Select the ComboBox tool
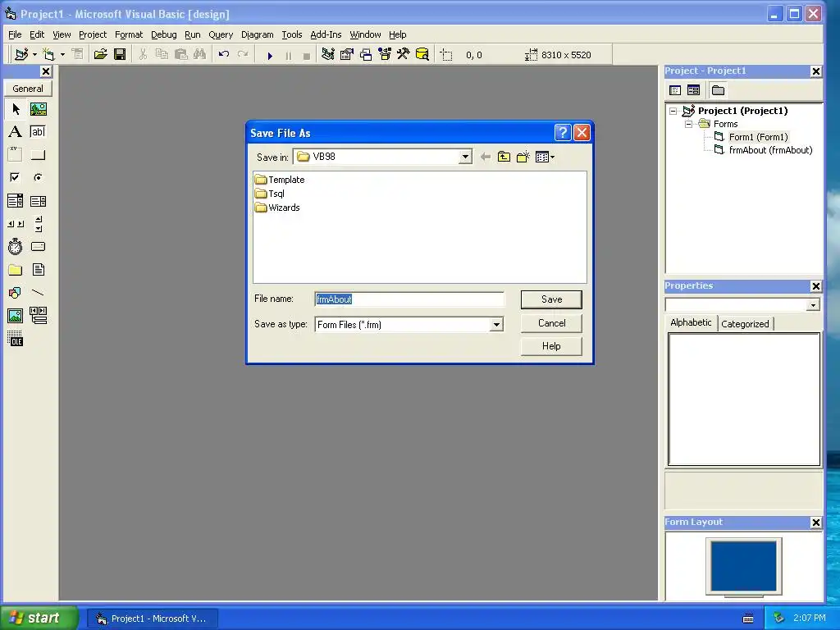 (16, 201)
